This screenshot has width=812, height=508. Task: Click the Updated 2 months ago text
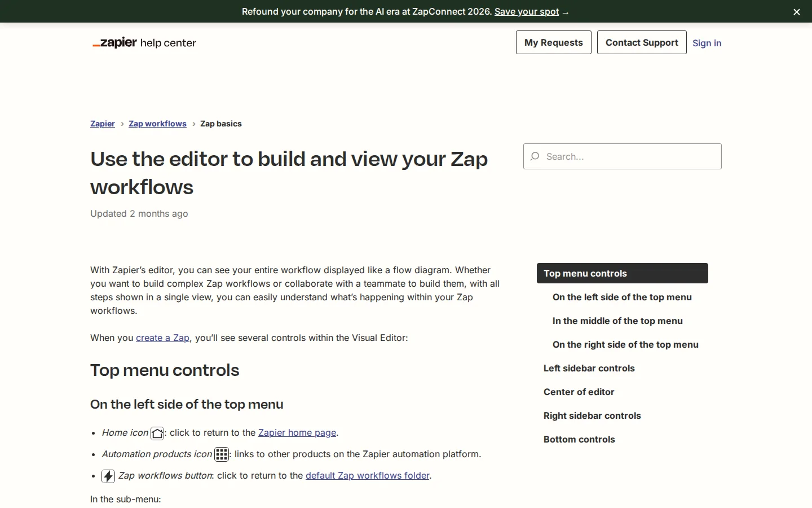pos(139,213)
